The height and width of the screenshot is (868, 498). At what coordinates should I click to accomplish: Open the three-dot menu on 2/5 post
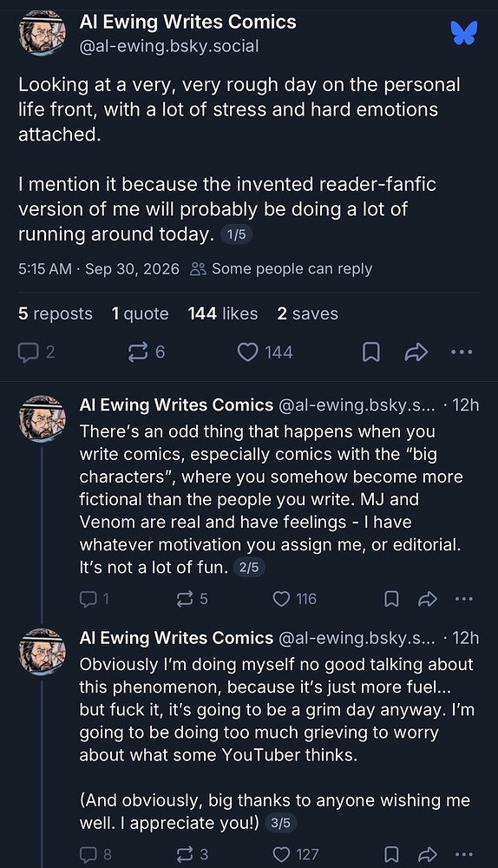[463, 599]
